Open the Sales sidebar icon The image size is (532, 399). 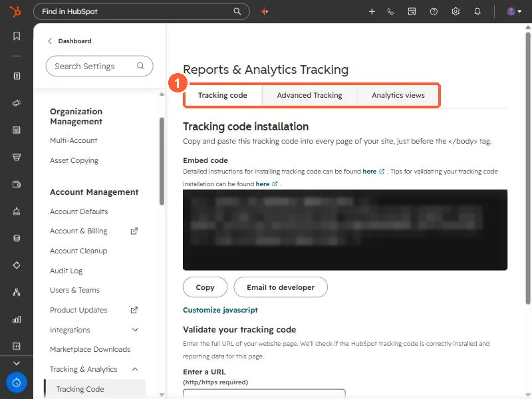[x=16, y=157]
